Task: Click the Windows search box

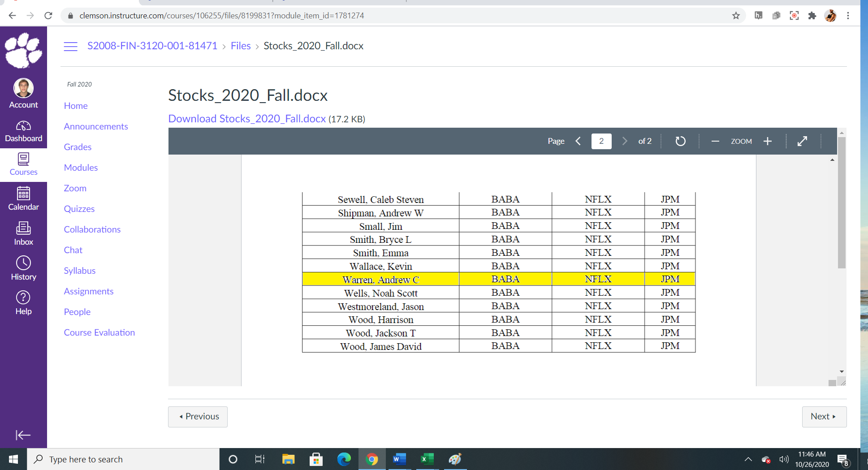Action: click(123, 459)
